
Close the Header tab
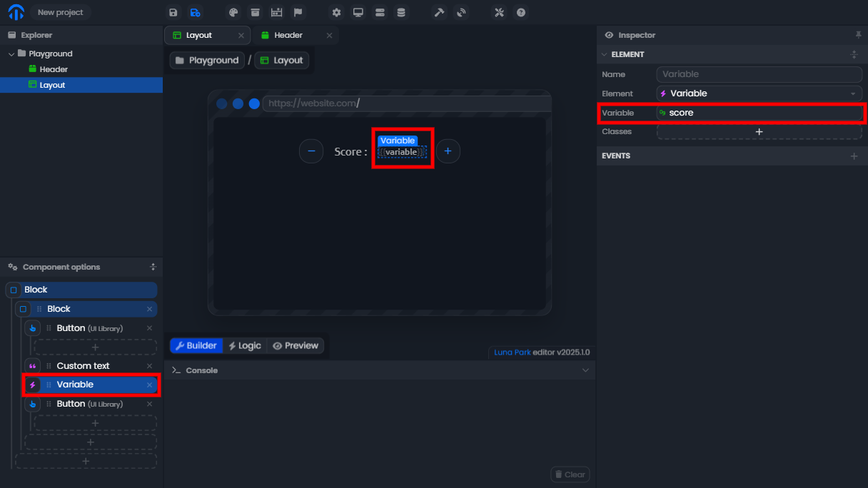[329, 35]
